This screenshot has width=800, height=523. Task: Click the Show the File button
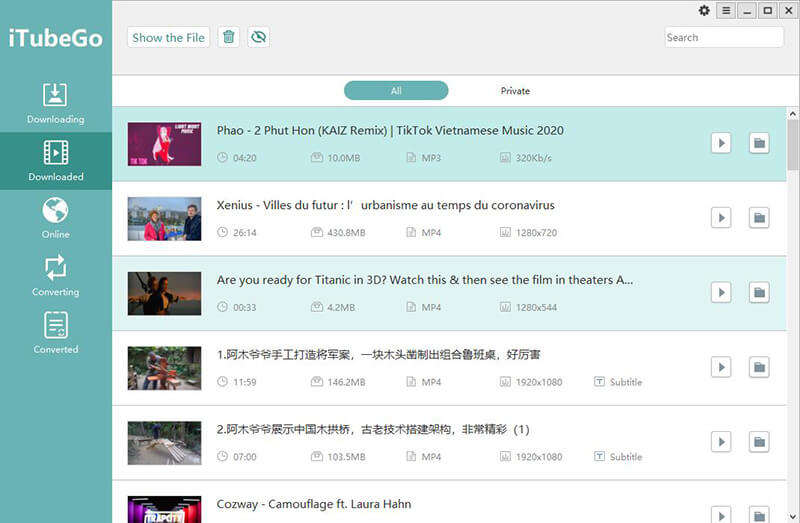pos(168,37)
